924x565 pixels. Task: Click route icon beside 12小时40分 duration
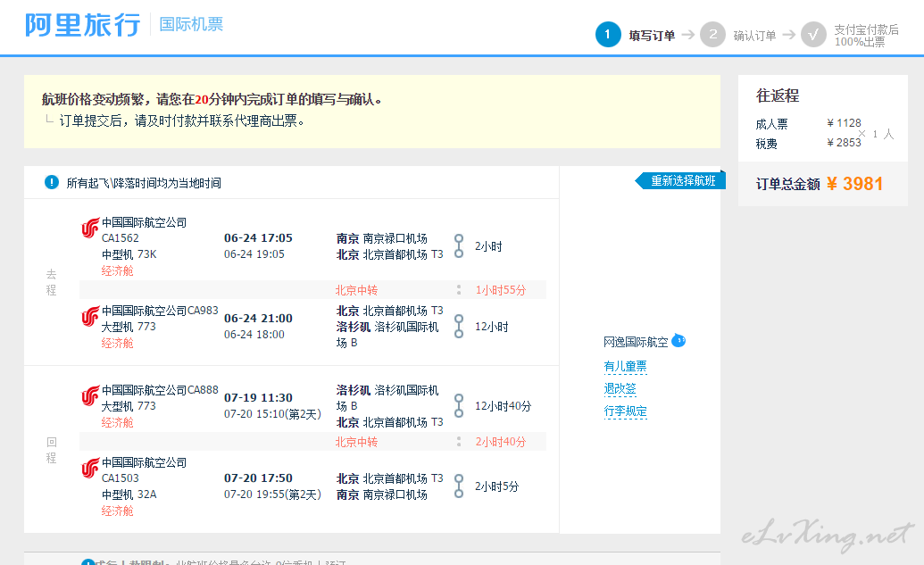point(459,406)
